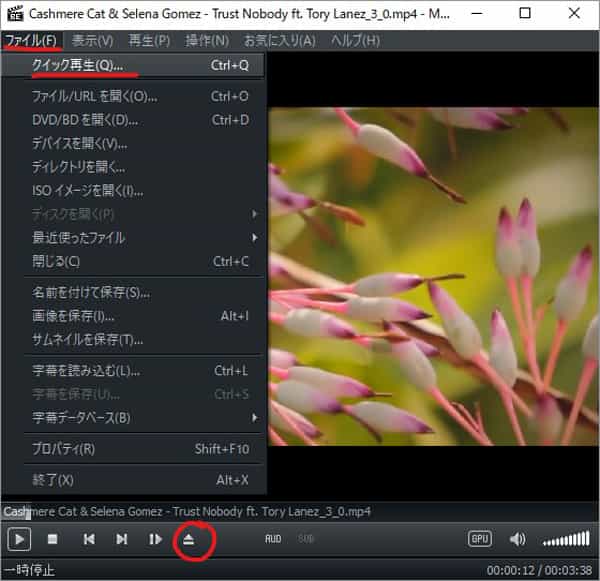Click the video preview area
600x581 pixels.
tap(434, 276)
